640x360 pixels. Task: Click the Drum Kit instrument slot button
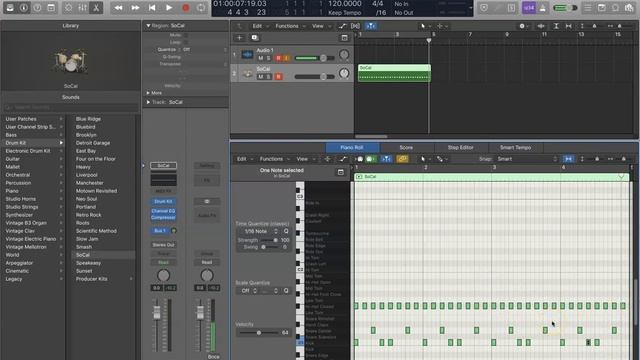click(x=163, y=202)
